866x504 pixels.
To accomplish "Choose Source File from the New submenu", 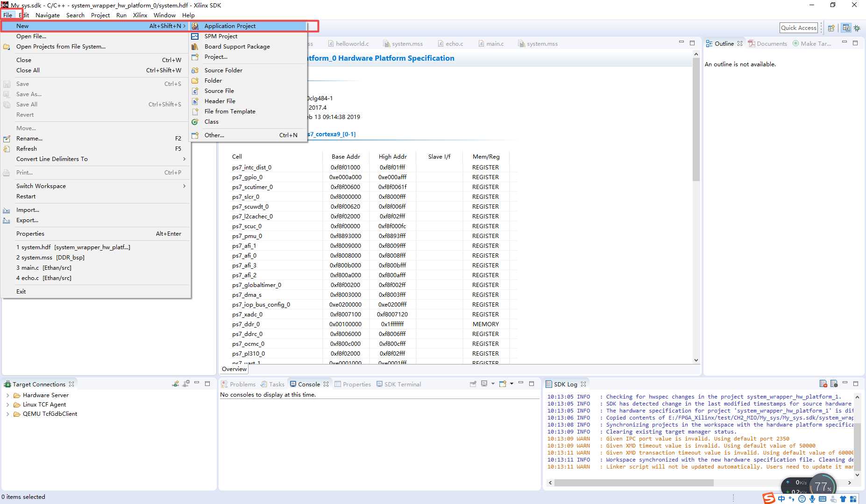I will [x=248, y=91].
